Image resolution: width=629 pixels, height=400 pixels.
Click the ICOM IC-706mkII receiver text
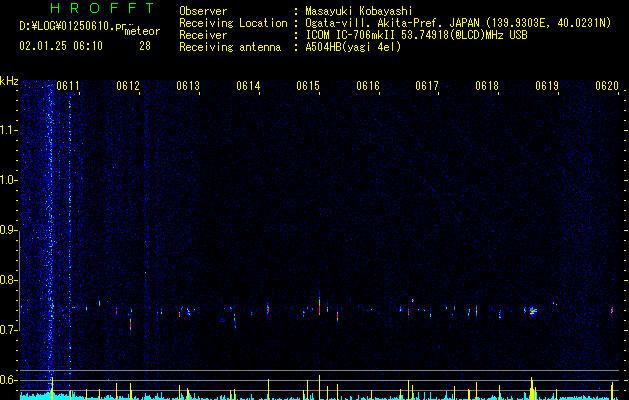(x=416, y=35)
